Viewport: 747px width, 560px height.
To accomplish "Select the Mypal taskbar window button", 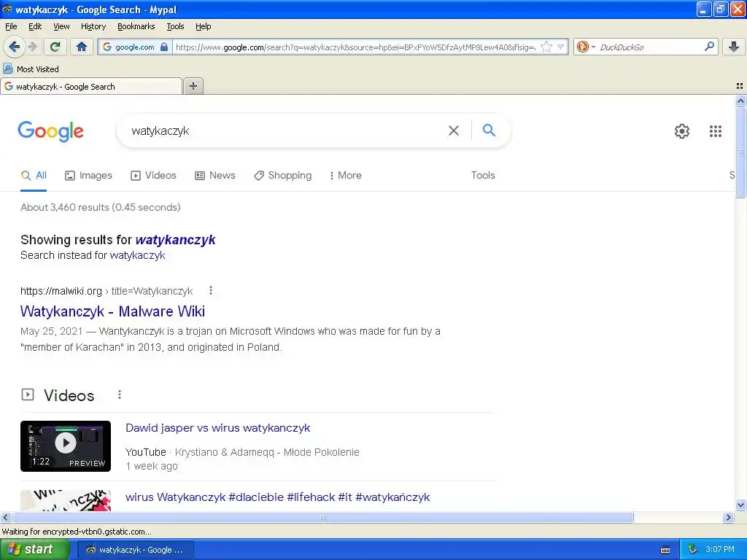I will pos(135,550).
